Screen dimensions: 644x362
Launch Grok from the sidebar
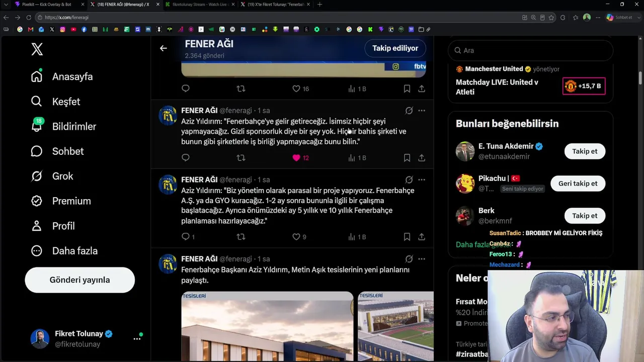[x=52, y=176]
